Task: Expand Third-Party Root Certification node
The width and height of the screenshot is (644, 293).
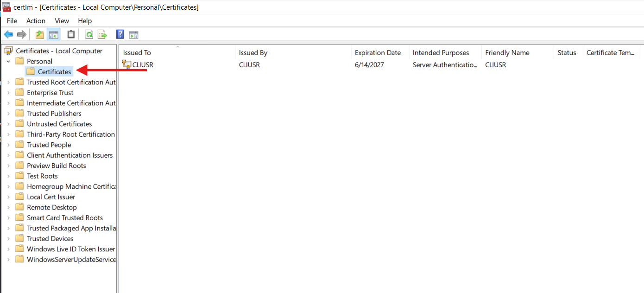Action: 8,134
